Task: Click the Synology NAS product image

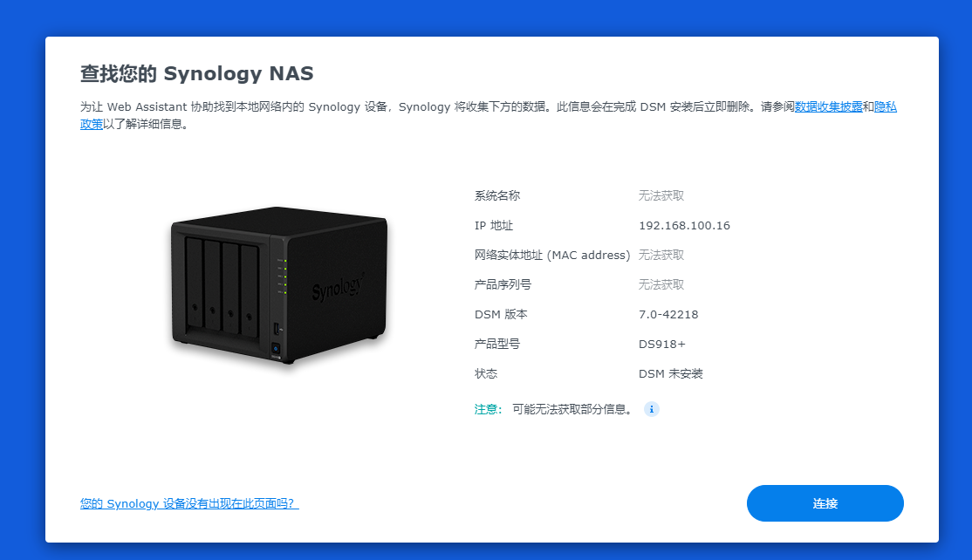Action: (x=279, y=285)
